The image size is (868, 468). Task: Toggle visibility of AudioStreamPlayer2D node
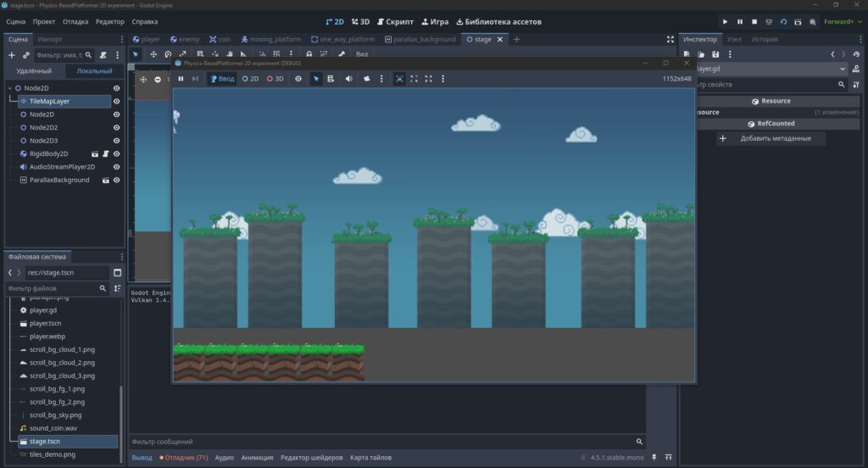116,167
